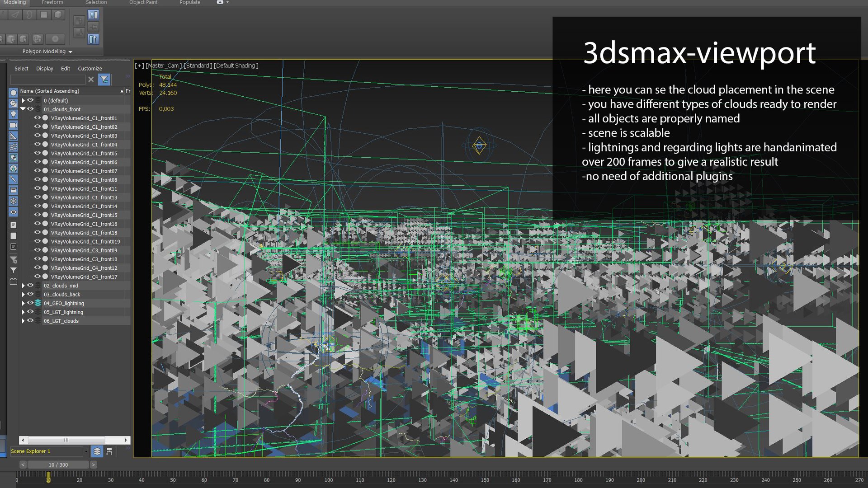Switch to Sort by Hierarchy mode
The height and width of the screenshot is (488, 868).
[x=109, y=451]
